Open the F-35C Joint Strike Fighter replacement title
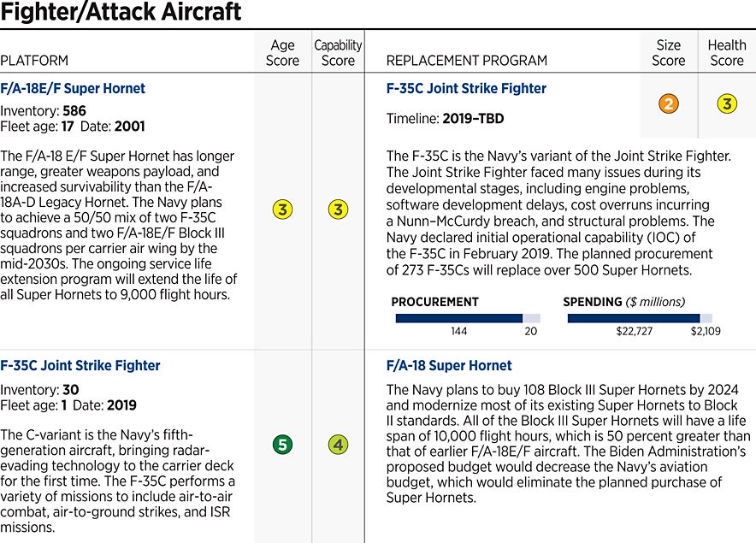Screen dimensions: 756x543 466,89
